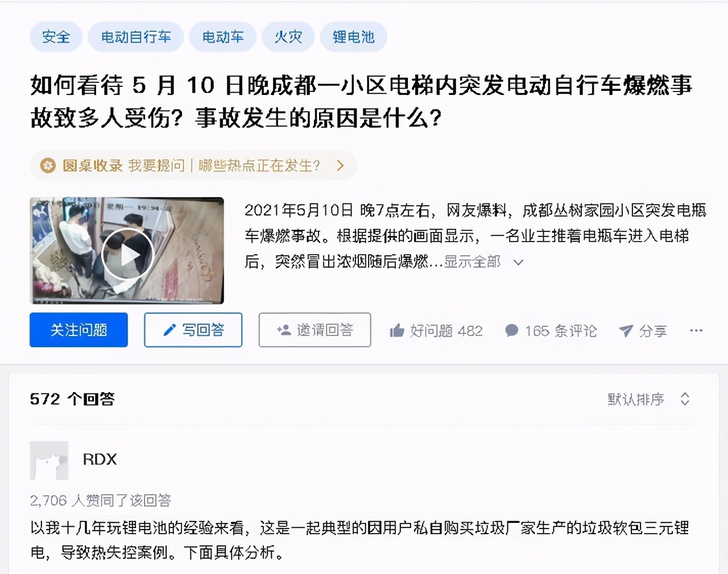The width and height of the screenshot is (728, 574).
Task: Select the 锂电池 topic tag
Action: (x=354, y=37)
